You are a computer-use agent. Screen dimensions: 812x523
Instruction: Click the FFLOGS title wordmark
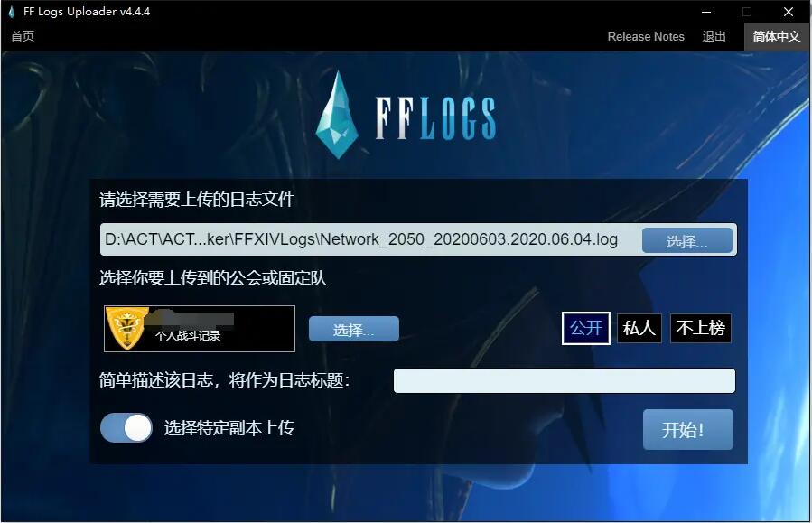tap(435, 118)
